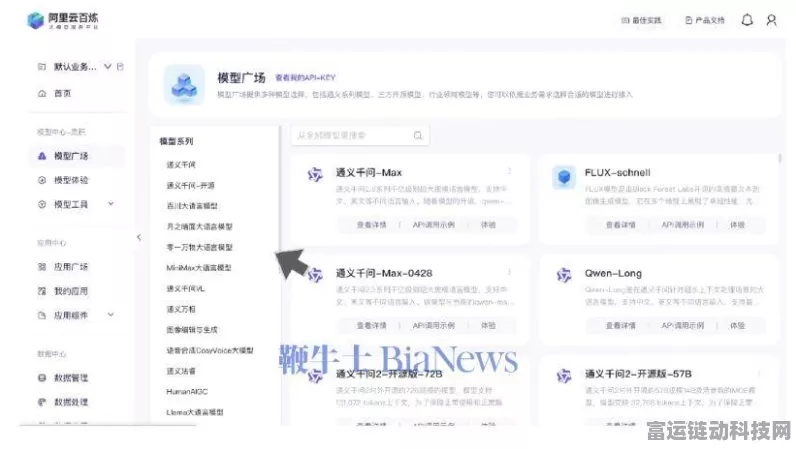Open the 通义千问2-开源版-57B card title
Image resolution: width=796 pixels, height=449 pixels.
pyautogui.click(x=638, y=374)
